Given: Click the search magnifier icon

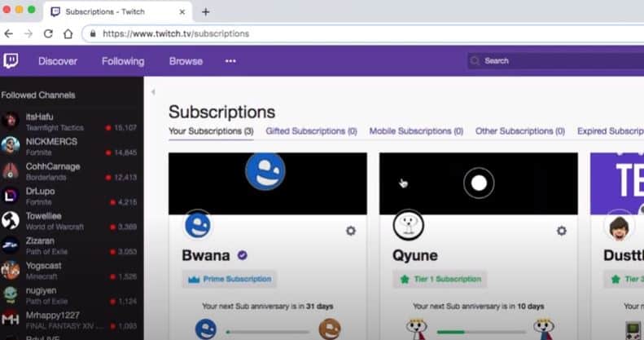Looking at the screenshot, I should (475, 61).
